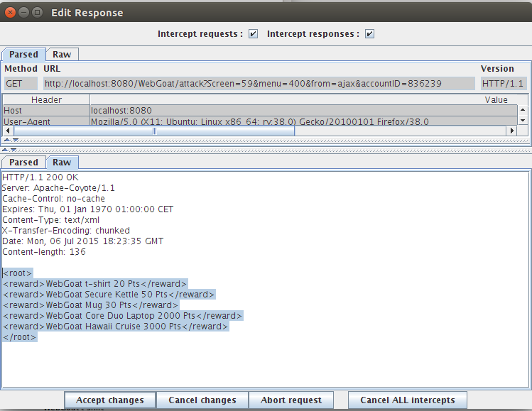Click the Cache-Control: no-cache line
Image resolution: width=532 pixels, height=411 pixels.
tap(53, 199)
